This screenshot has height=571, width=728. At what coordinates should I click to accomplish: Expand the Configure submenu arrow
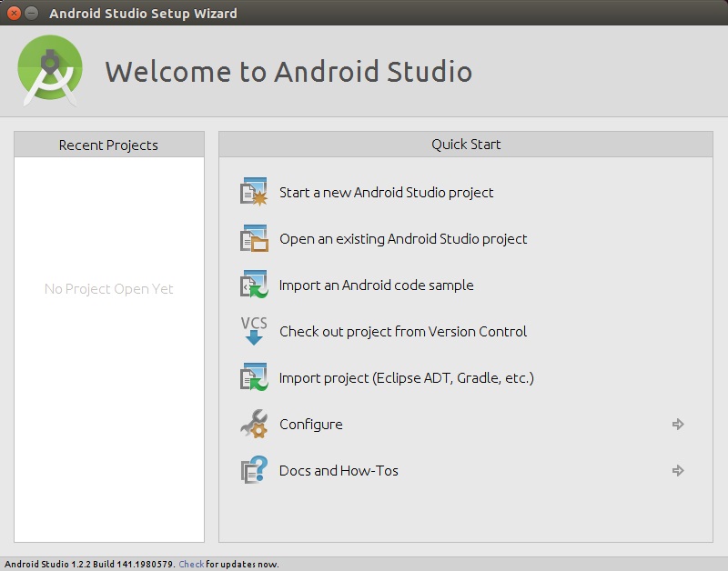tap(678, 424)
